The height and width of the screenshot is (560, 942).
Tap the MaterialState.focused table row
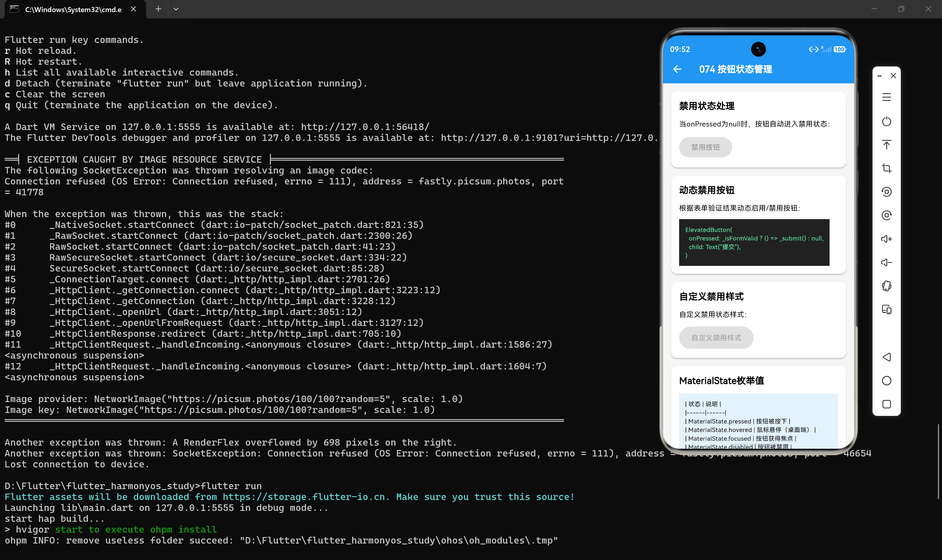point(741,439)
